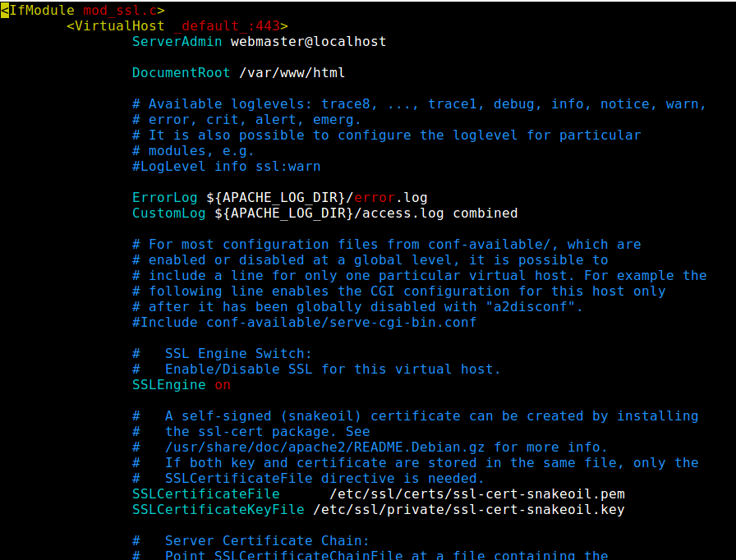This screenshot has width=736, height=560.
Task: Click the CustomLog directive keyword
Action: click(169, 213)
